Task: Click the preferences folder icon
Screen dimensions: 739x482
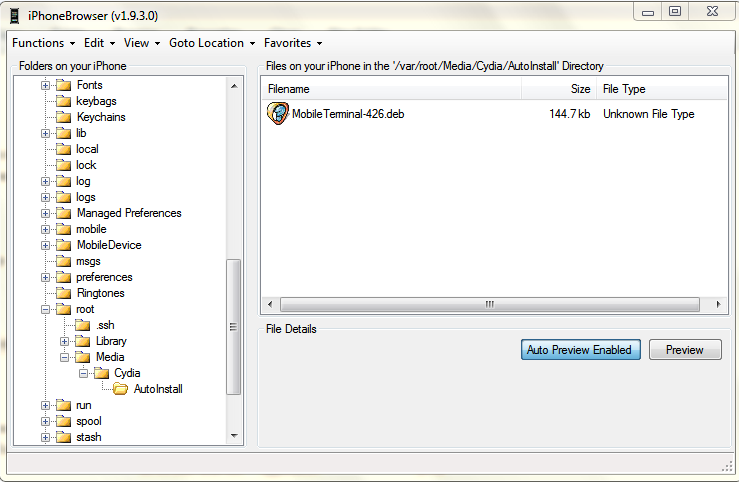Action: [63, 278]
